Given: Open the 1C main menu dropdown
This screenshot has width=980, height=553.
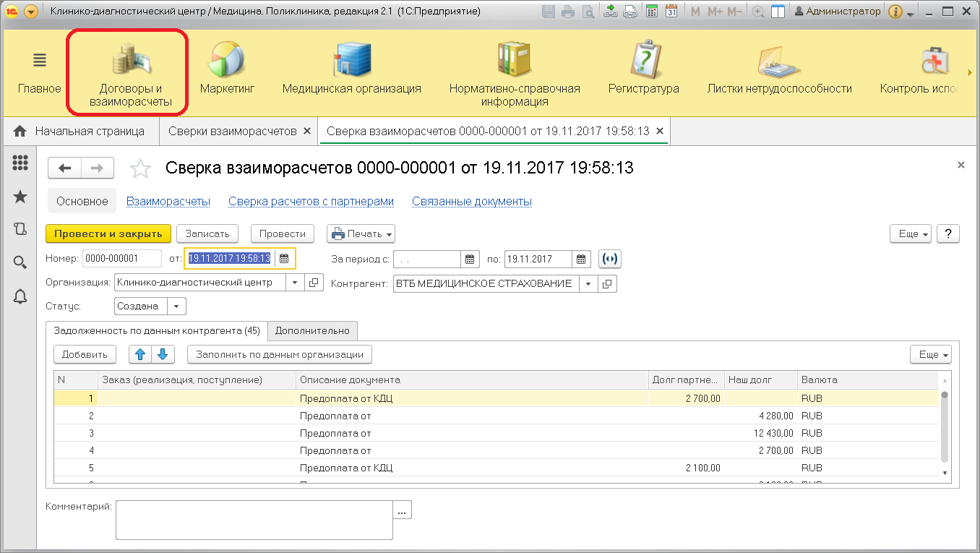Looking at the screenshot, I should click(x=30, y=12).
